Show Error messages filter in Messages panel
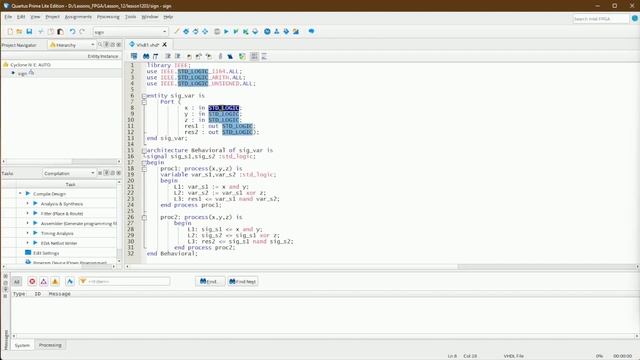The width and height of the screenshot is (640, 360). (x=32, y=281)
